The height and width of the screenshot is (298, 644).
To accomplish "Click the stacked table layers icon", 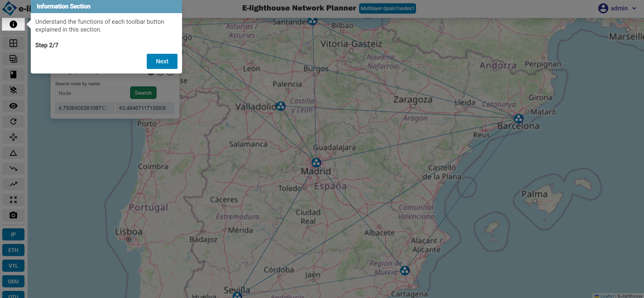I will click(x=13, y=59).
